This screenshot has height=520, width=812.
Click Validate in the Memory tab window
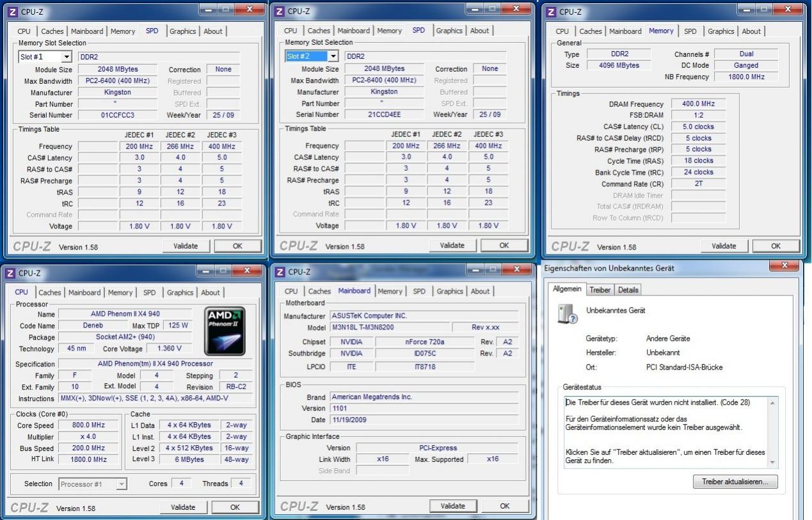click(724, 246)
